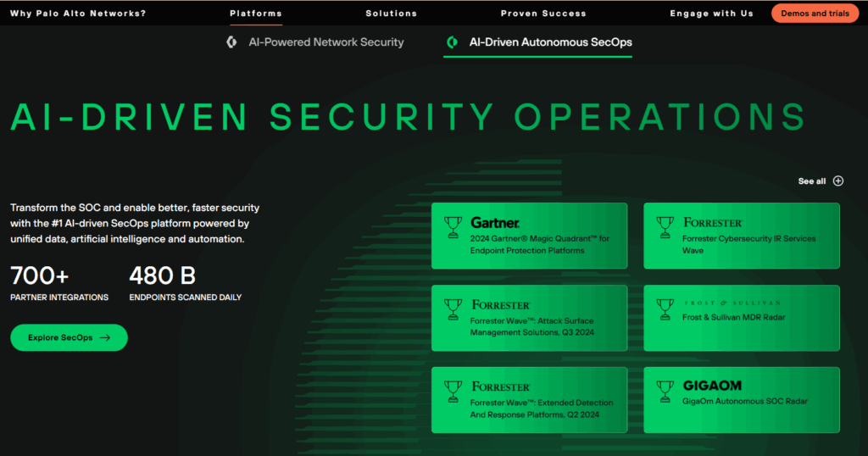Click the 700+ partner integrations figure
The width and height of the screenshot is (868, 456).
tap(39, 275)
